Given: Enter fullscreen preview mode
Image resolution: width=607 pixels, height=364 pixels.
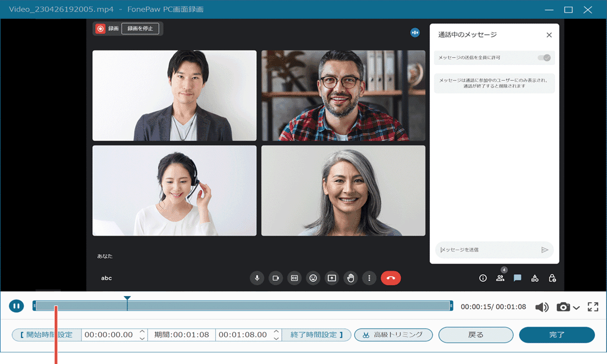Looking at the screenshot, I should click(x=593, y=307).
